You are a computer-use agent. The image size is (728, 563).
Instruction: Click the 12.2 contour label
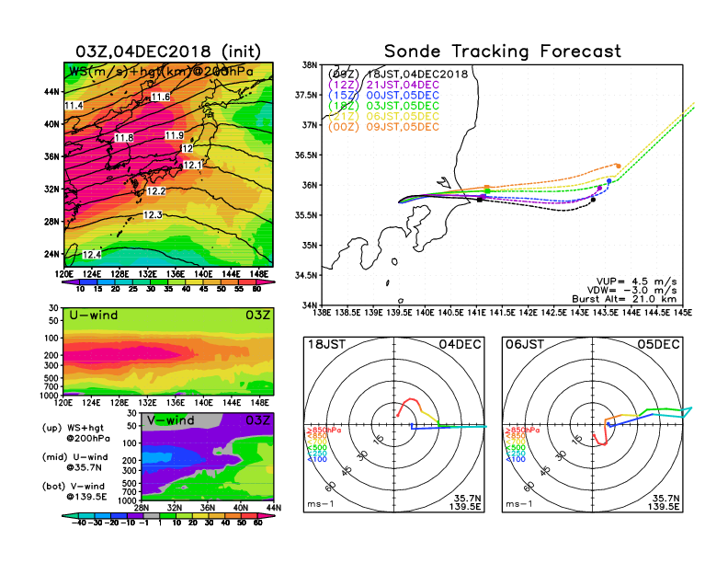click(156, 191)
